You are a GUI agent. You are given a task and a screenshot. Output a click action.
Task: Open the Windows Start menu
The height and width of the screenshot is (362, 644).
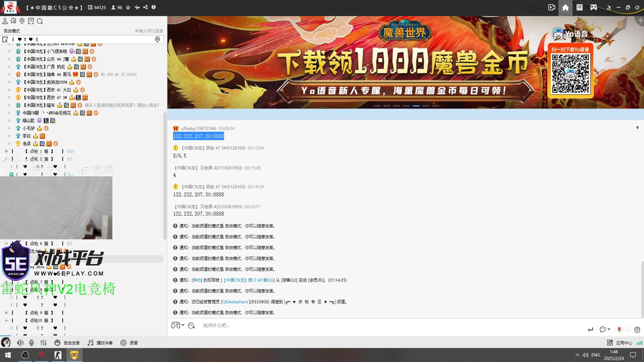[x=8, y=355]
